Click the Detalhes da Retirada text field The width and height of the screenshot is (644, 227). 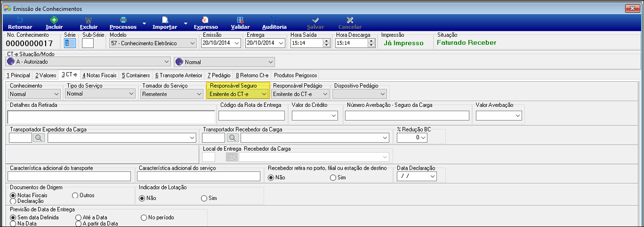(x=111, y=117)
